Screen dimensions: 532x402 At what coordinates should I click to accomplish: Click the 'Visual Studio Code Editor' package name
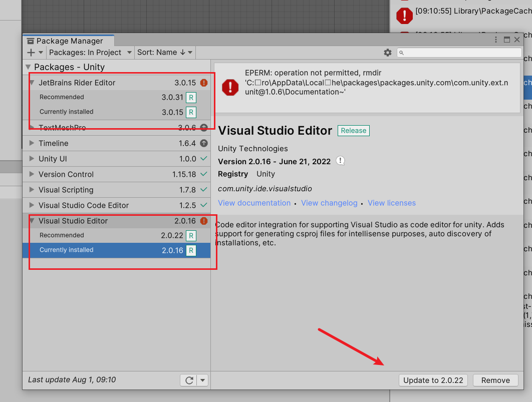pyautogui.click(x=84, y=205)
